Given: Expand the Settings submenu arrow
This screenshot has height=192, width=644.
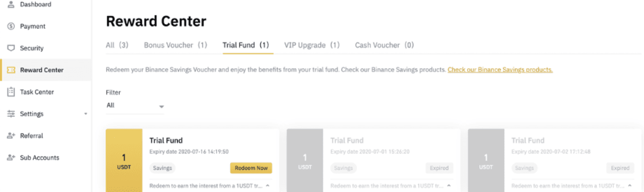Looking at the screenshot, I should (x=86, y=114).
